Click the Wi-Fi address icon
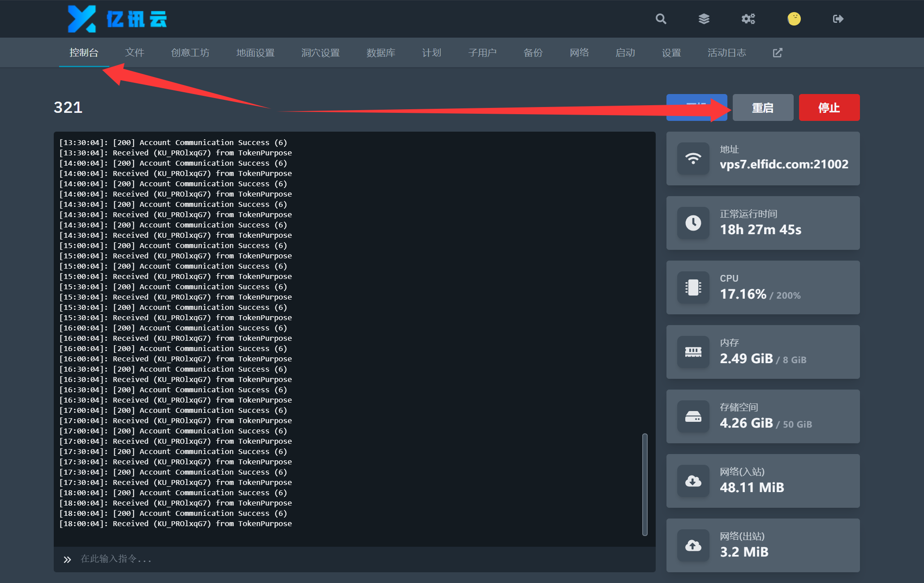The height and width of the screenshot is (583, 924). click(693, 159)
